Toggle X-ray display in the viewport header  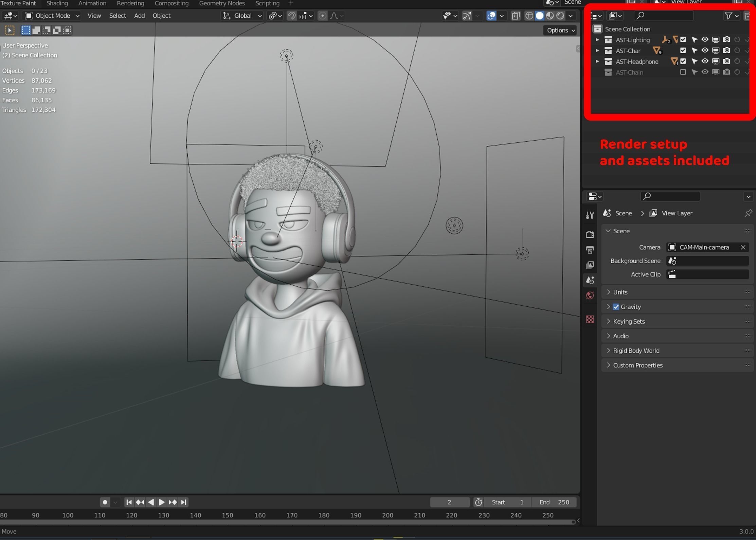pos(516,16)
